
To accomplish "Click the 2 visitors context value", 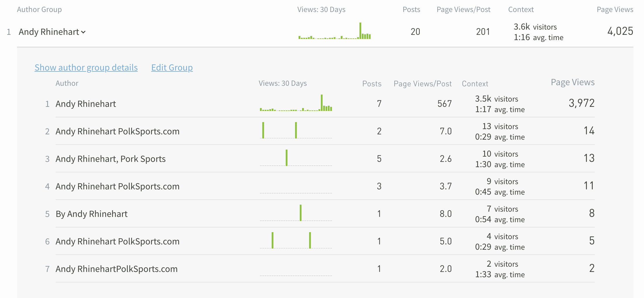I will (502, 264).
